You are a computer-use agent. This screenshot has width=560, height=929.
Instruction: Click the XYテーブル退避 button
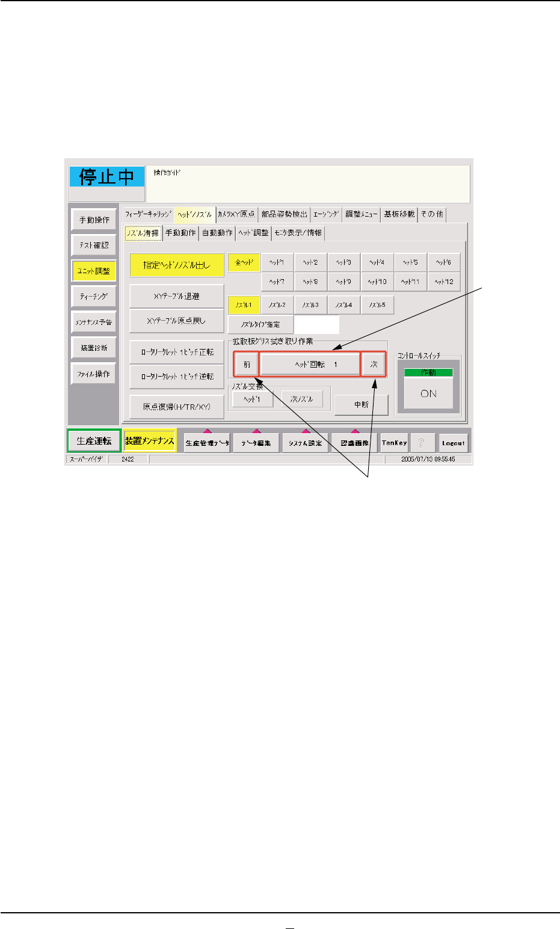tap(177, 297)
